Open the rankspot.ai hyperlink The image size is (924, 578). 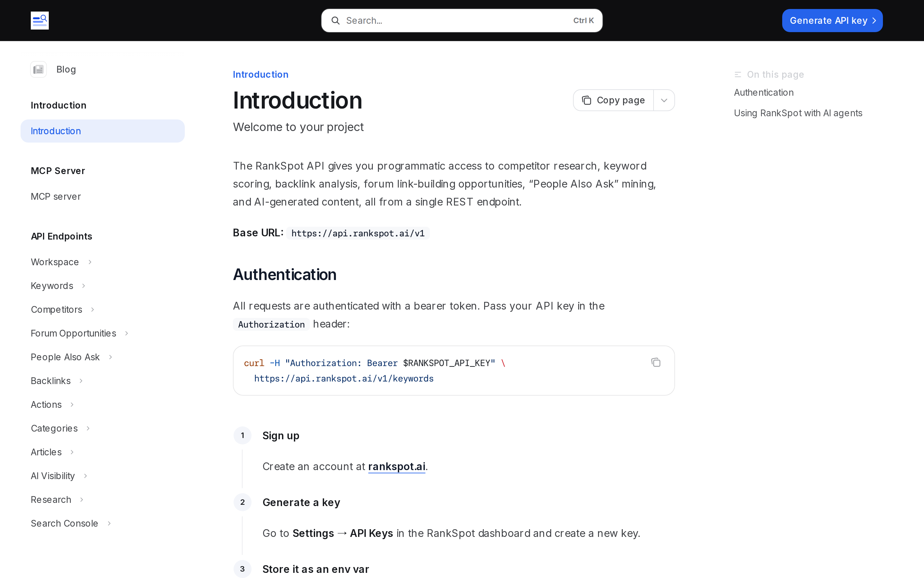pyautogui.click(x=397, y=466)
